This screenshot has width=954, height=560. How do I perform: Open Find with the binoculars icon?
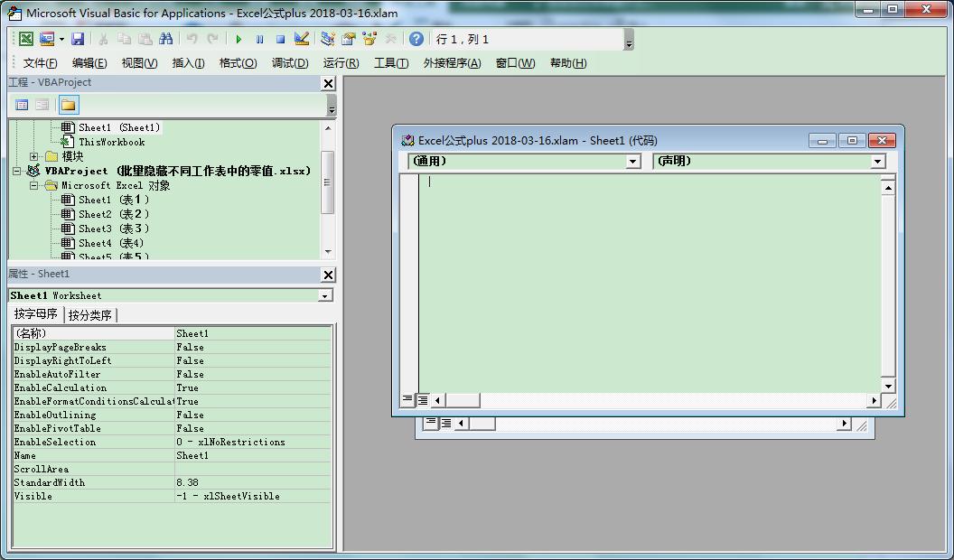tap(165, 39)
